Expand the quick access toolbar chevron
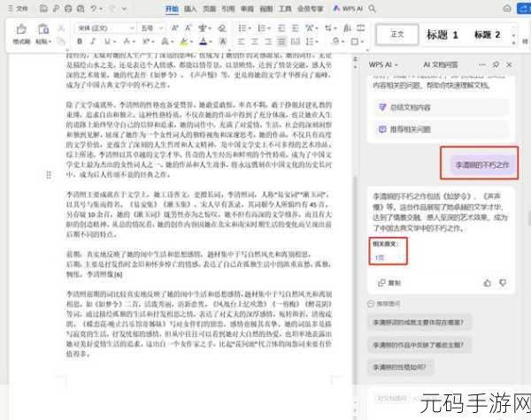531x420 pixels. click(124, 9)
